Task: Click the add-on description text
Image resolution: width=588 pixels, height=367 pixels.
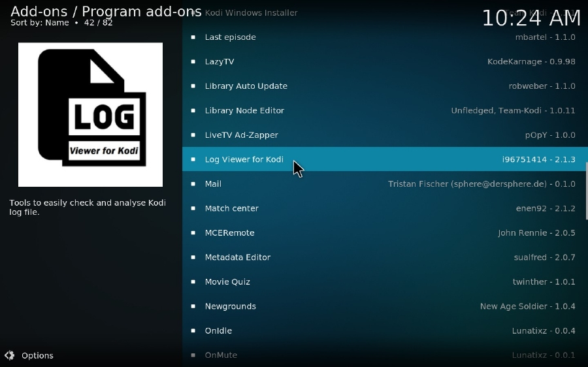Action: pyautogui.click(x=88, y=207)
